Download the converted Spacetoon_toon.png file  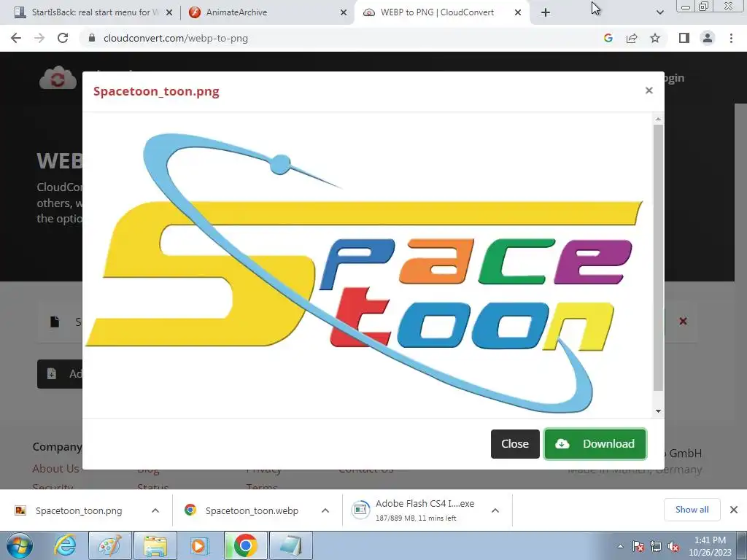pyautogui.click(x=595, y=444)
